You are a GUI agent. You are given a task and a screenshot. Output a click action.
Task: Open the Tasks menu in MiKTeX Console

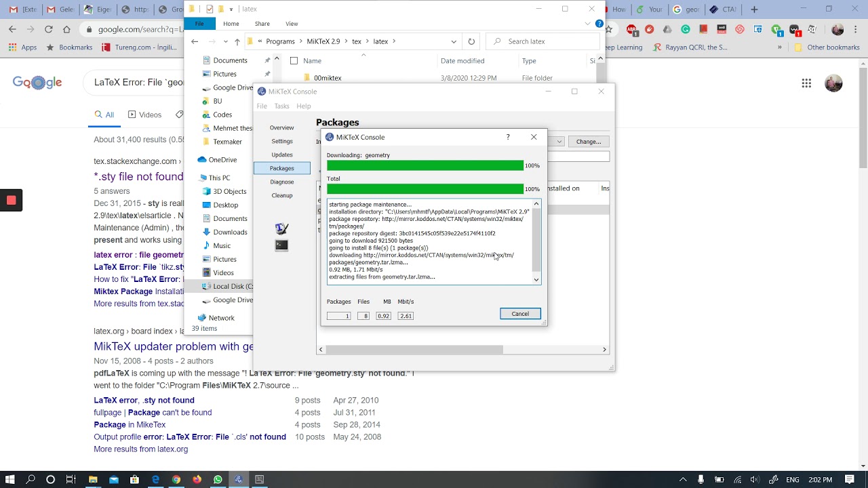(x=281, y=106)
